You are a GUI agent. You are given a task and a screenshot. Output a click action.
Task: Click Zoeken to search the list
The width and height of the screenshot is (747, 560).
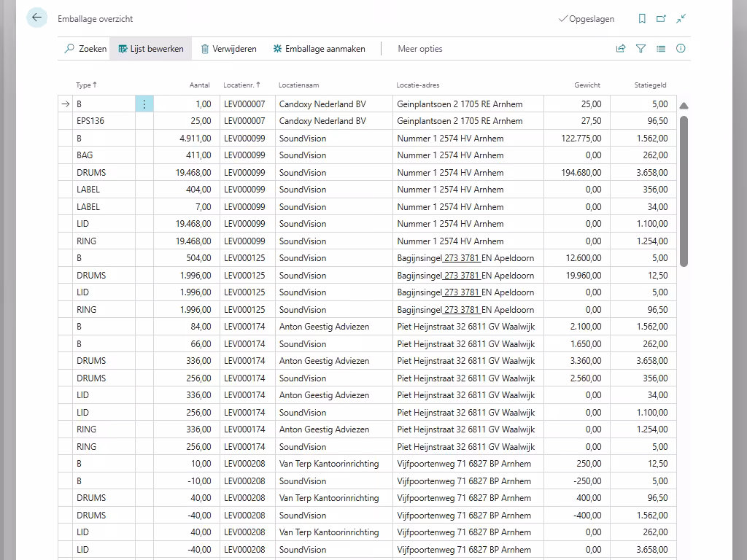point(85,49)
